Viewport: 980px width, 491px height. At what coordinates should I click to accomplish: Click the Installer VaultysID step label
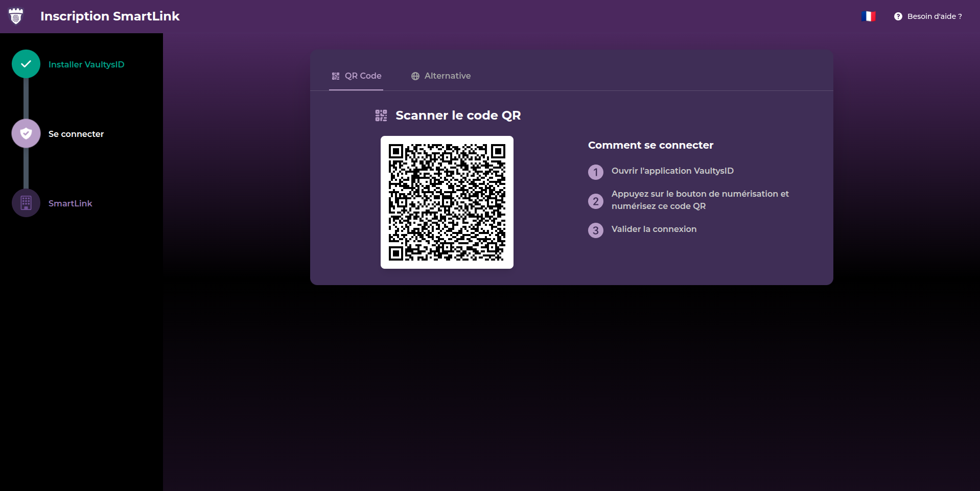pos(86,64)
